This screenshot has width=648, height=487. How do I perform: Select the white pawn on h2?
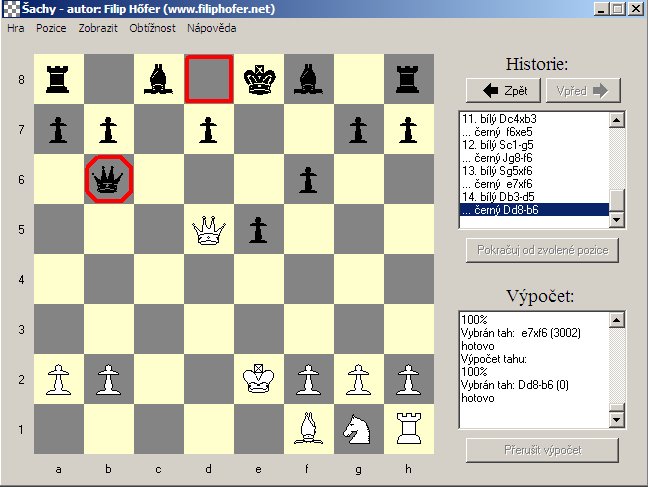coord(408,380)
